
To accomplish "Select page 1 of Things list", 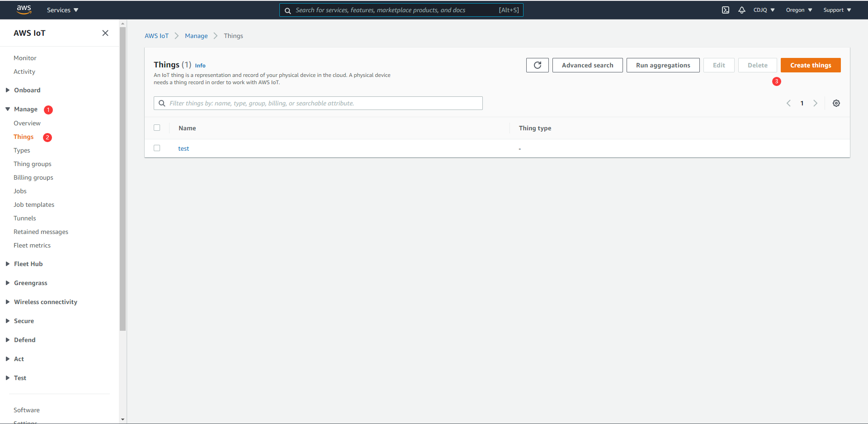I will [802, 103].
